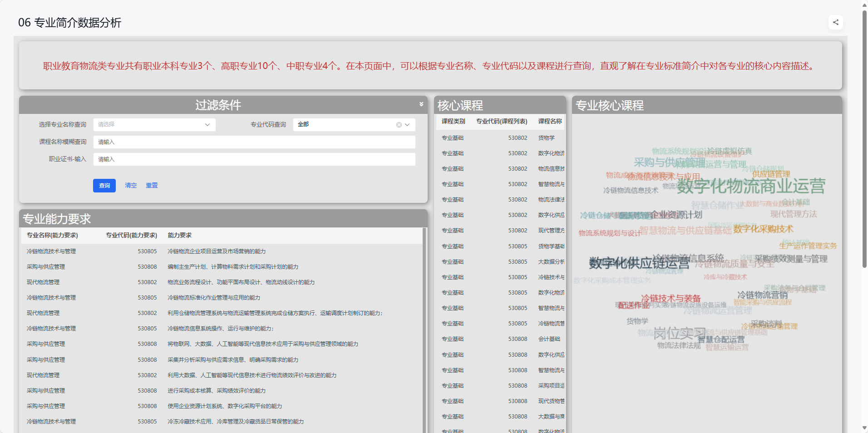The image size is (868, 433).
Task: Click 现代管理方法 in the word cloud
Action: coord(794,214)
